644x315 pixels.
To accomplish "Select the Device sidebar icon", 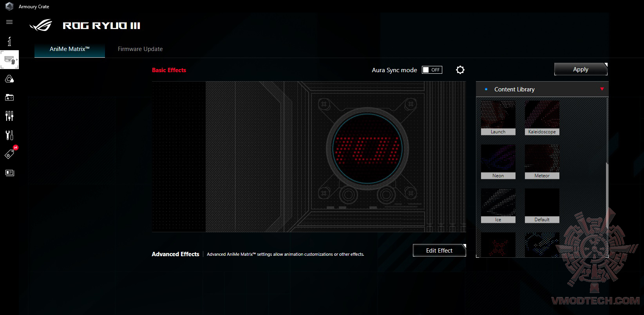I will 9,60.
